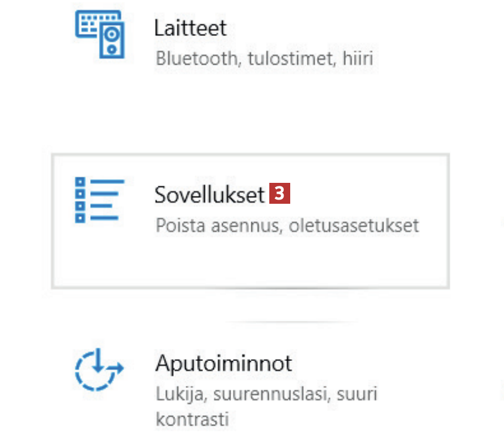504x441 pixels.
Task: Click the word "oletusasetukset" under Sovellukset
Action: (362, 226)
